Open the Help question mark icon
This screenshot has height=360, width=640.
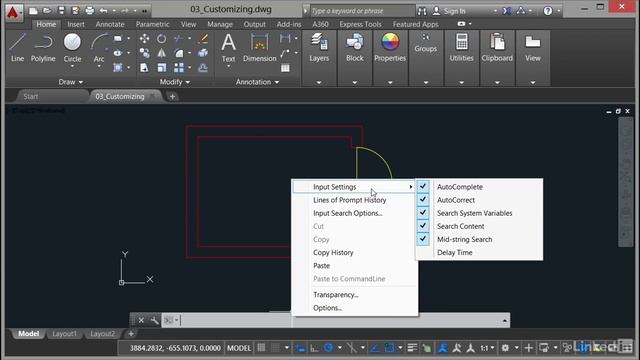pos(548,11)
